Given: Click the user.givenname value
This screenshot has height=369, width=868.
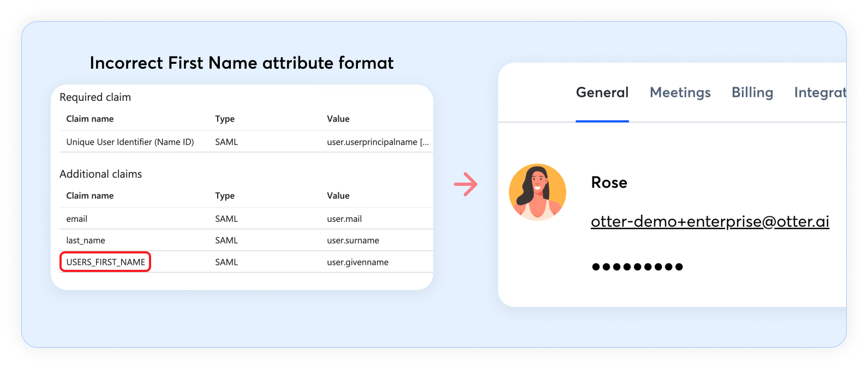Looking at the screenshot, I should click(x=357, y=262).
